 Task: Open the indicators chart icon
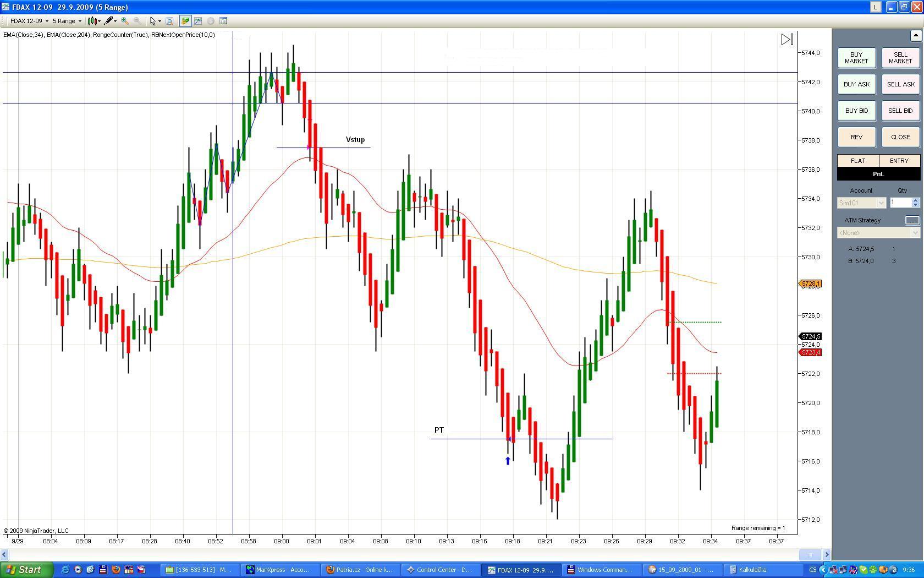click(198, 21)
